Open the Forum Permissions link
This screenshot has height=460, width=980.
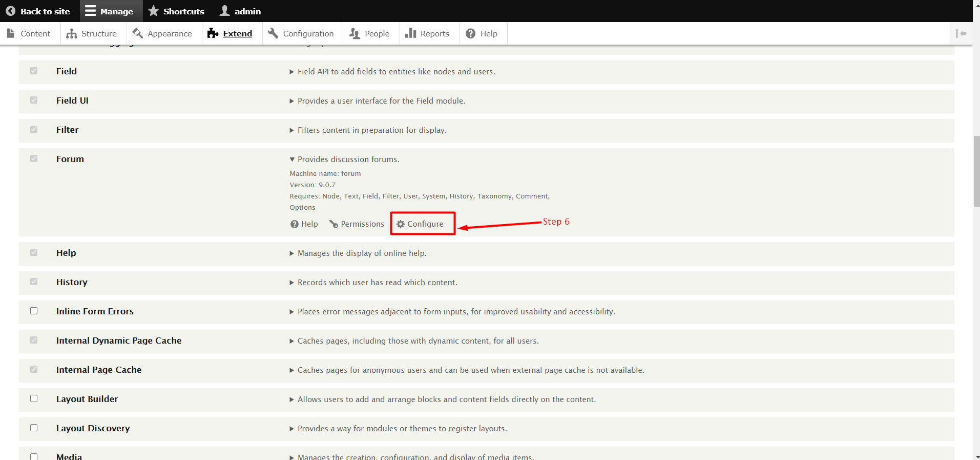coord(357,224)
